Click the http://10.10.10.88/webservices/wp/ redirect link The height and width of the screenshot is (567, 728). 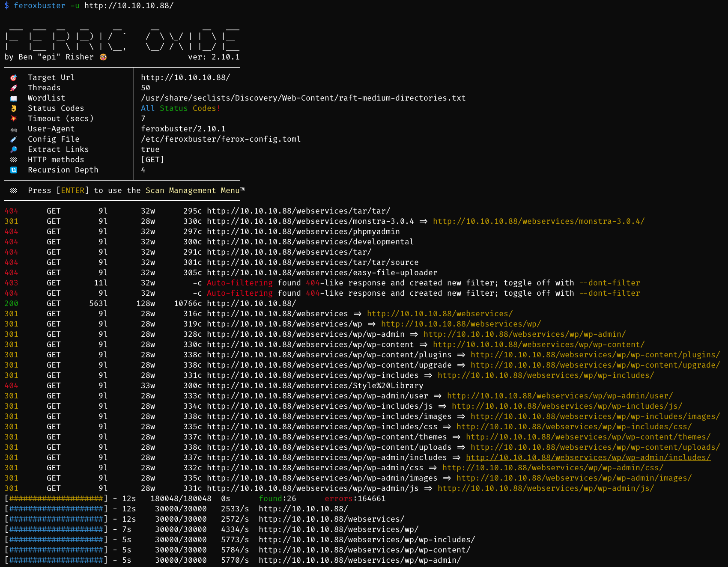461,324
